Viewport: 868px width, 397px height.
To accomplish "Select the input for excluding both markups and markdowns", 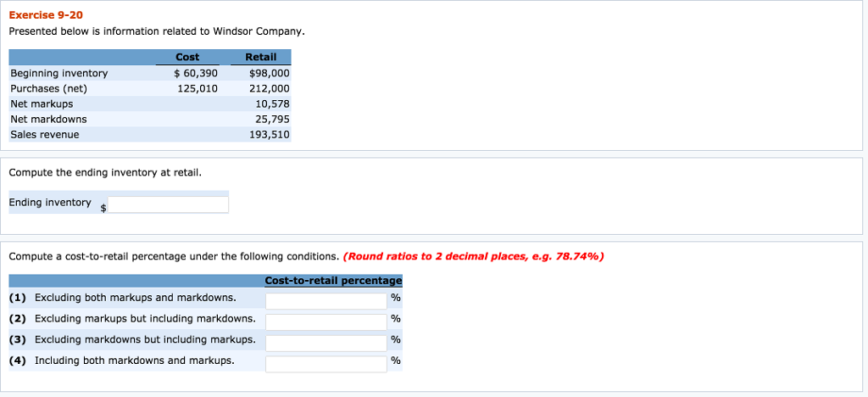I will tap(326, 300).
